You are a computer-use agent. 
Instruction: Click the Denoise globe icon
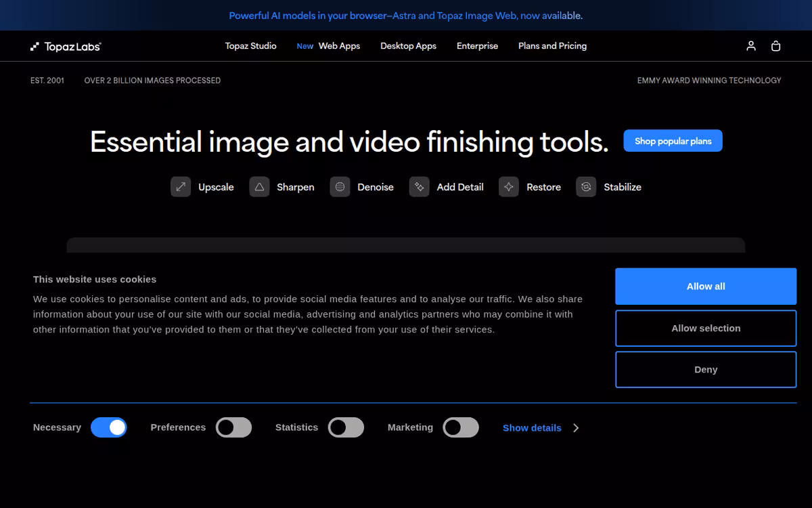[x=340, y=187]
